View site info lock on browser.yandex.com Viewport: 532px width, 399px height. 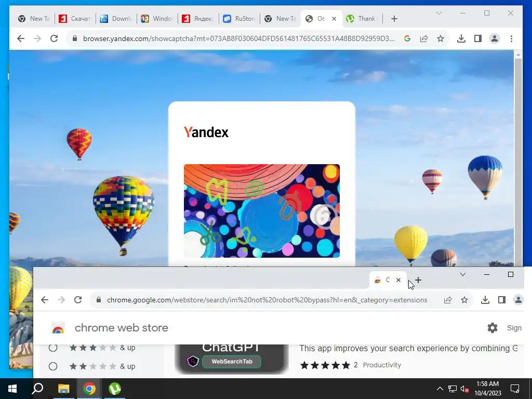[75, 38]
